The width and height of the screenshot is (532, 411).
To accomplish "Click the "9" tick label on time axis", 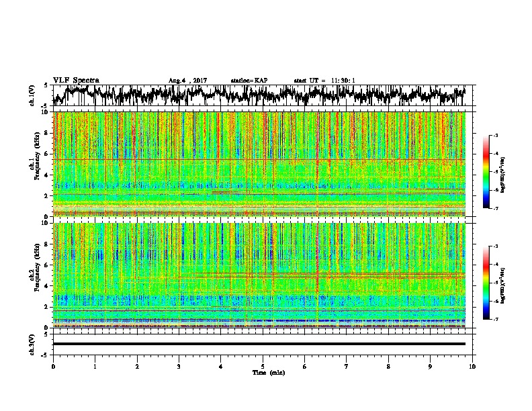I will (430, 367).
